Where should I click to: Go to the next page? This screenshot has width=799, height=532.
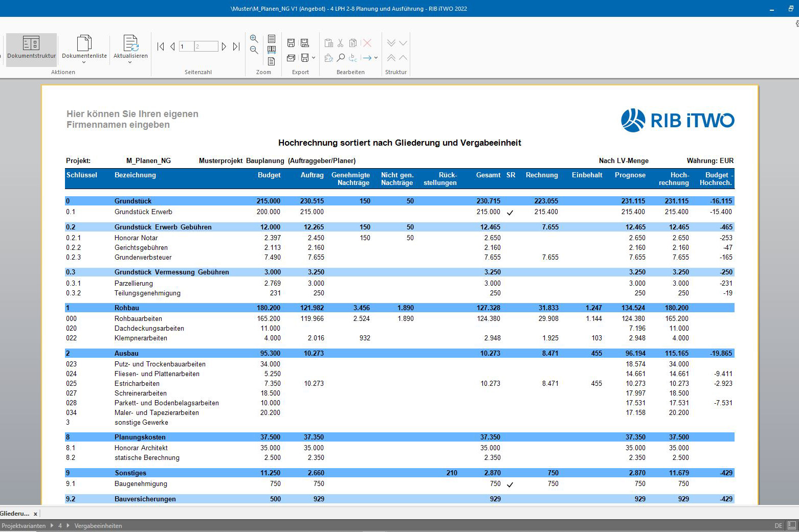pos(224,47)
